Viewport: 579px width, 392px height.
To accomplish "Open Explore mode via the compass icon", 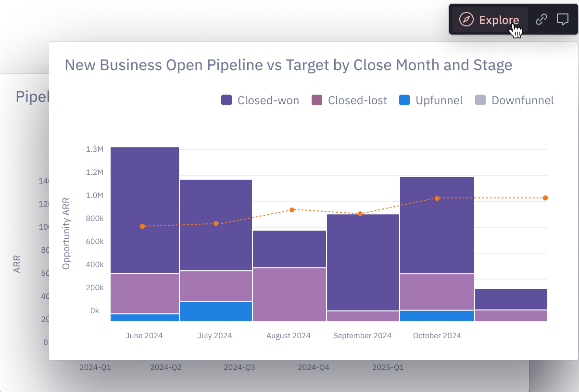I will point(466,19).
